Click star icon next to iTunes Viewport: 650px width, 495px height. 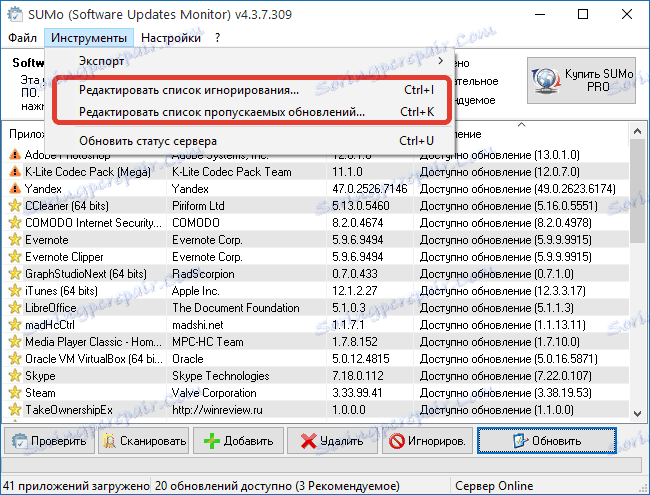tap(15, 291)
